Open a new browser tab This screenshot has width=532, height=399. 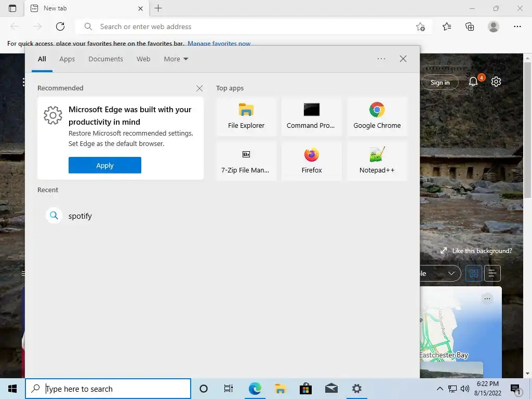158,8
